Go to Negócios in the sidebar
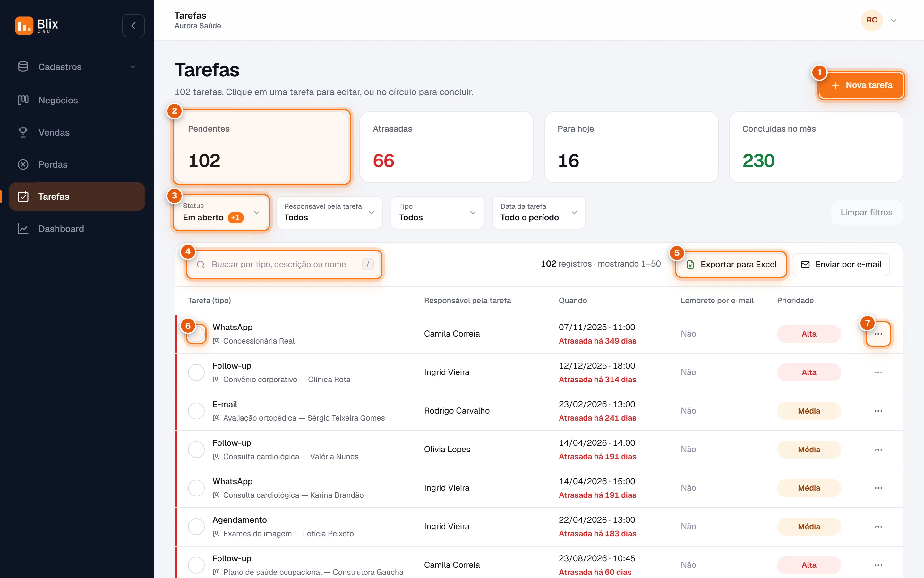 [x=77, y=100]
